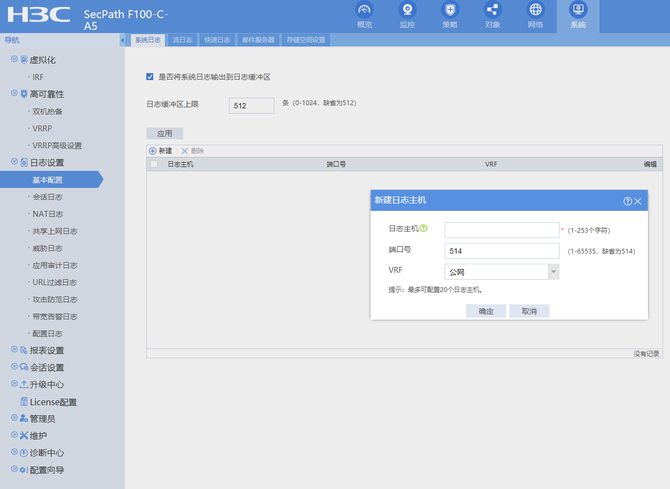Screen dimensions: 670x489
Task: Click the help icon in dialog title
Action: (628, 201)
